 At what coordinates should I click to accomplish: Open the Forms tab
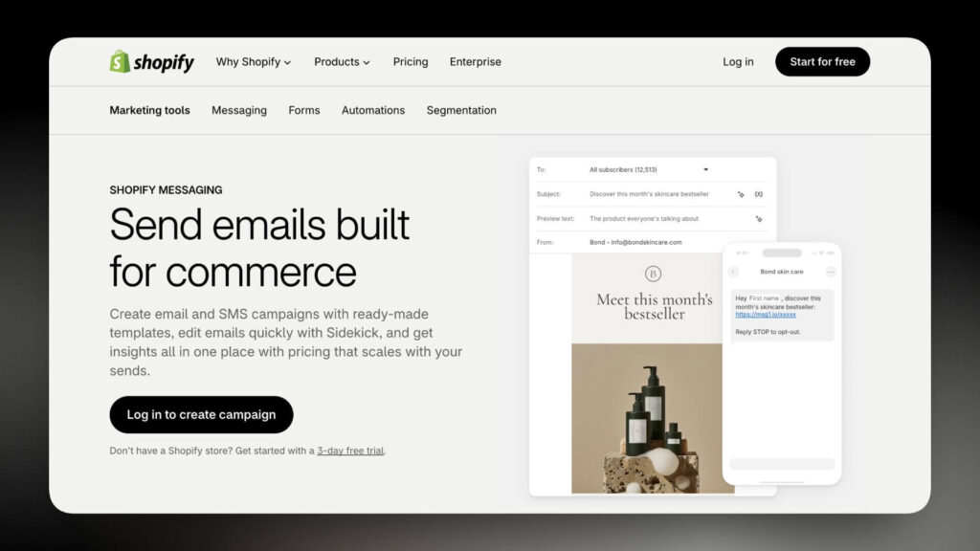point(303,110)
